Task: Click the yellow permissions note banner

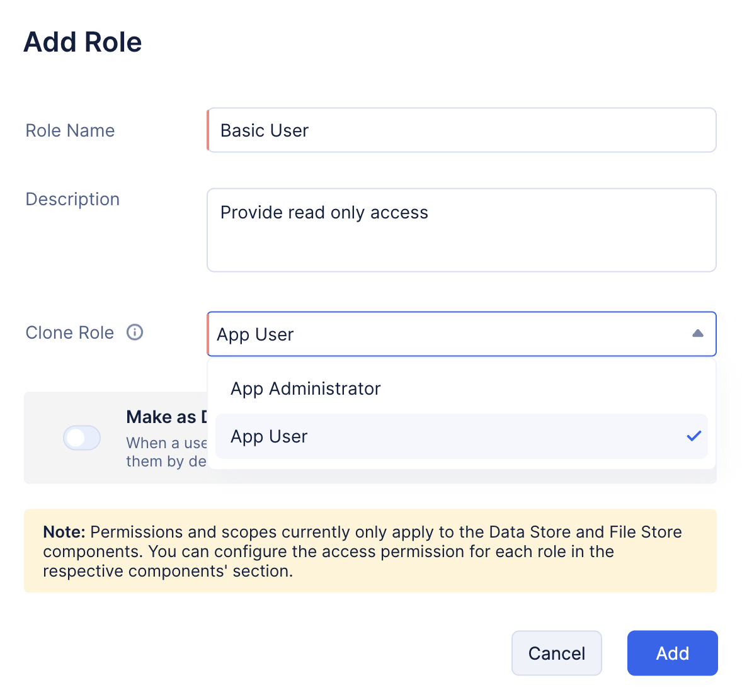Action: (x=370, y=551)
